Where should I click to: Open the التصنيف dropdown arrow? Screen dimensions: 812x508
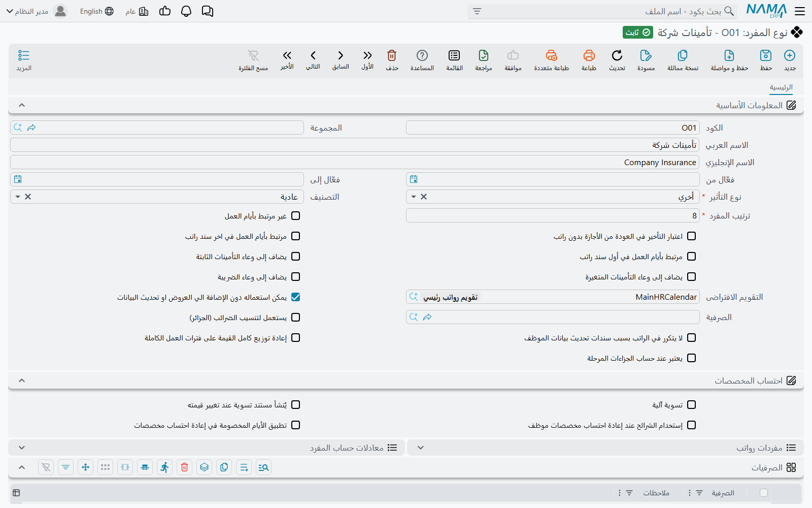coord(18,197)
